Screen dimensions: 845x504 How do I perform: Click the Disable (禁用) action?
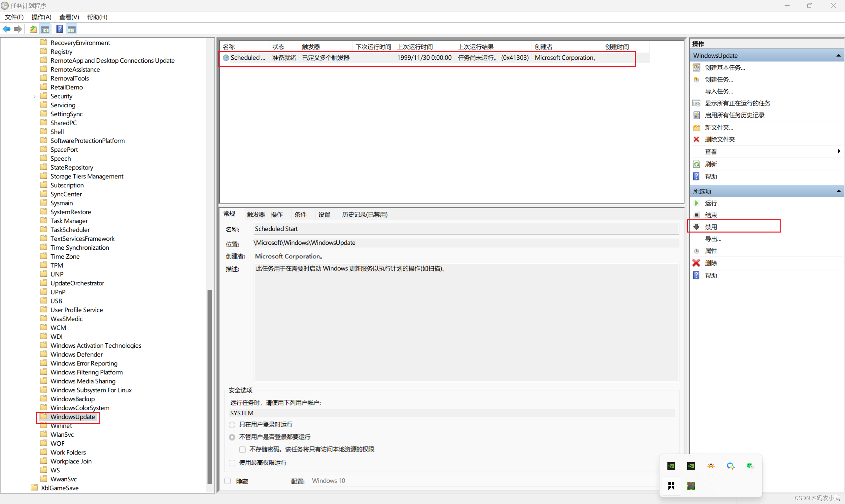point(710,227)
